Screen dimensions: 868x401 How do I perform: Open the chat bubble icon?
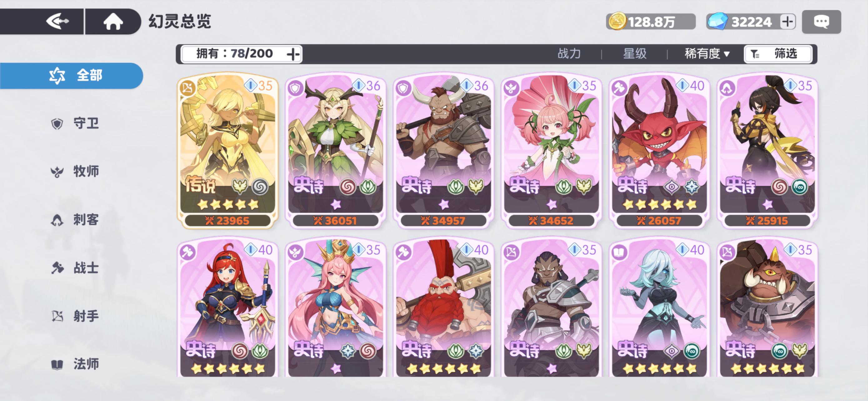[821, 22]
